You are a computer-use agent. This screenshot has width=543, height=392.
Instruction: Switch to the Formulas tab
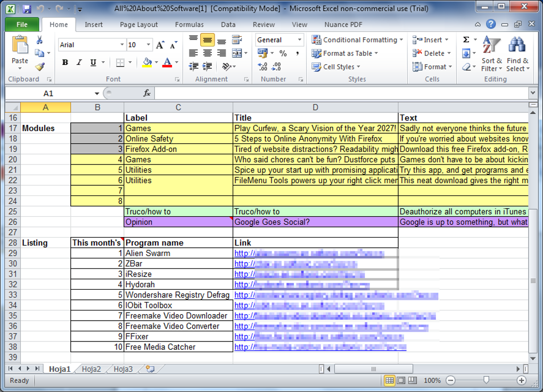click(x=189, y=24)
